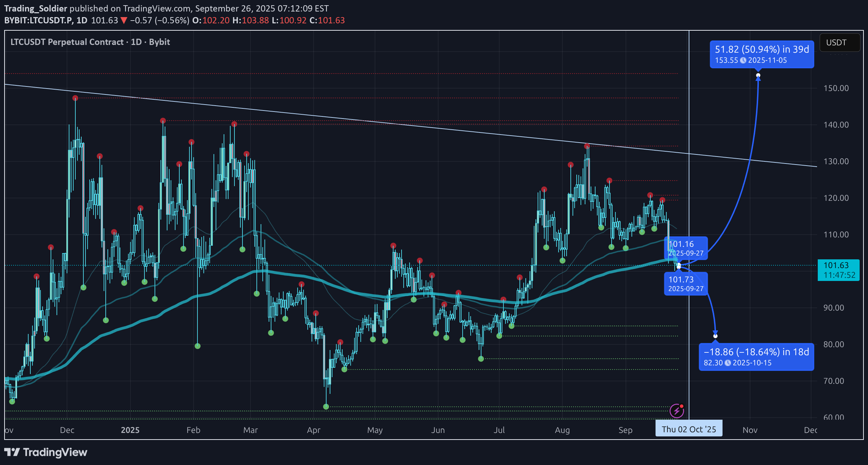
Task: Click the current price label 101.63
Action: [x=838, y=270]
